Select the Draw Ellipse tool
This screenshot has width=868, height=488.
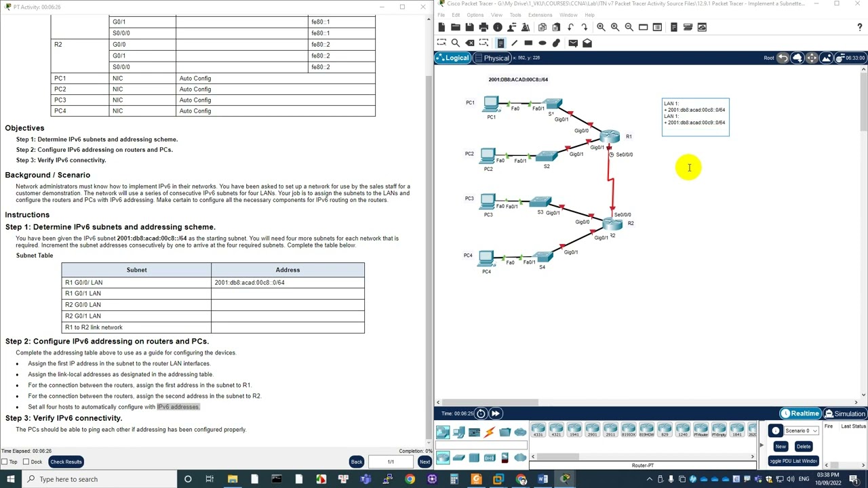pos(542,43)
